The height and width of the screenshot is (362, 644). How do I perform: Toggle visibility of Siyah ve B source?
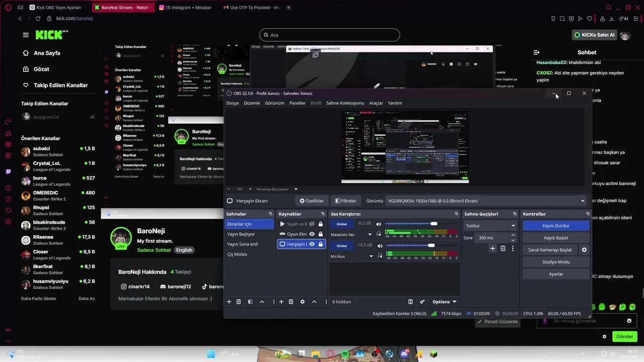pyautogui.click(x=312, y=224)
